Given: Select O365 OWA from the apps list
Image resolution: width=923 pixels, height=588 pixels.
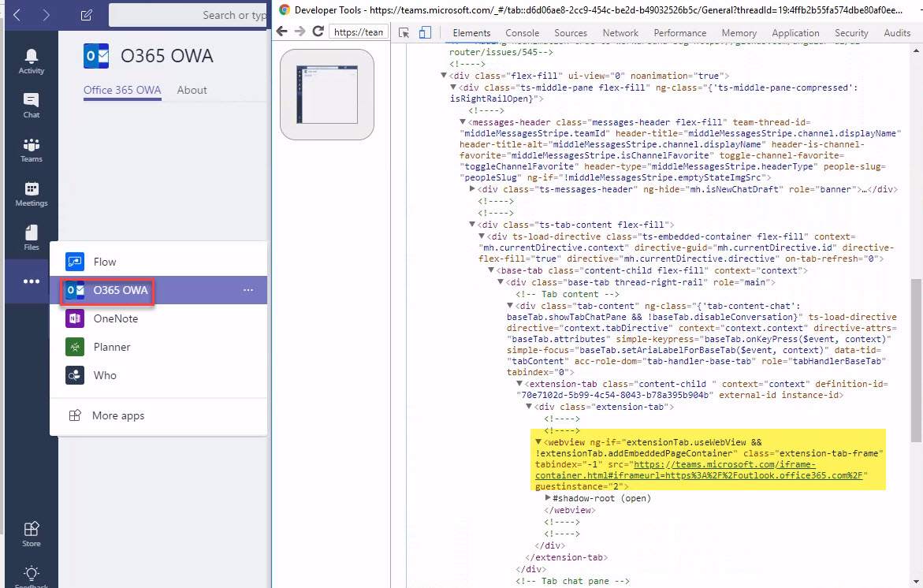Looking at the screenshot, I should [x=159, y=290].
